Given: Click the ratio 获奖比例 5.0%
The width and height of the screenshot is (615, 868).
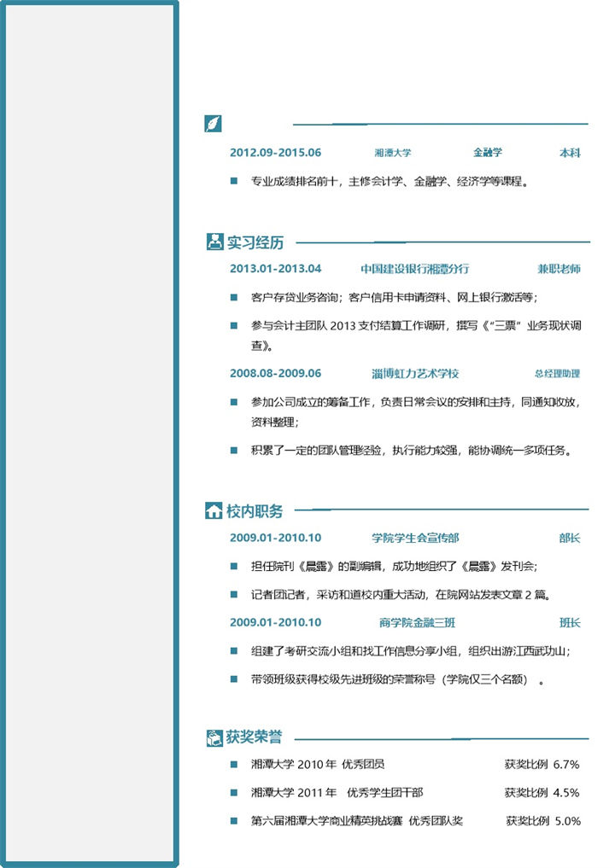Looking at the screenshot, I should point(543,821).
